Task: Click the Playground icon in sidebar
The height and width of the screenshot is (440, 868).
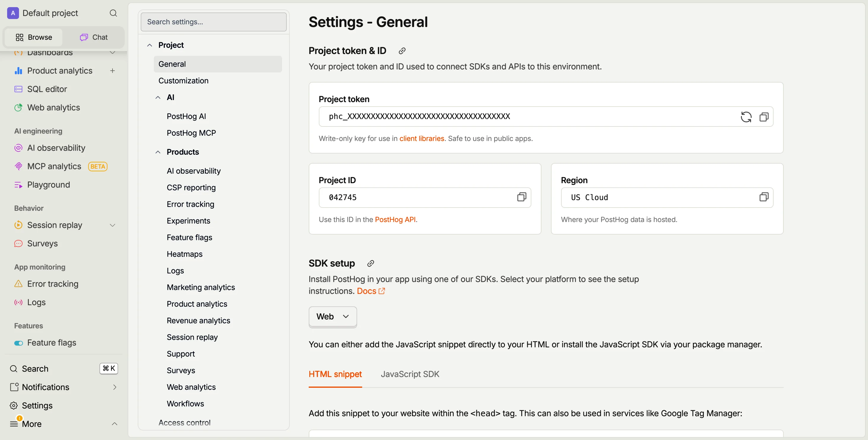Action: click(x=18, y=185)
